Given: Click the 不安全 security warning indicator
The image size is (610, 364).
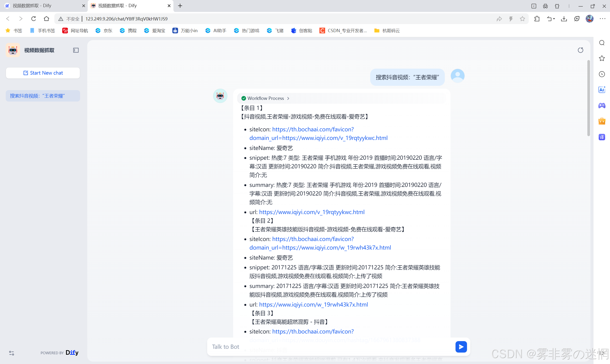Looking at the screenshot, I should (x=69, y=19).
